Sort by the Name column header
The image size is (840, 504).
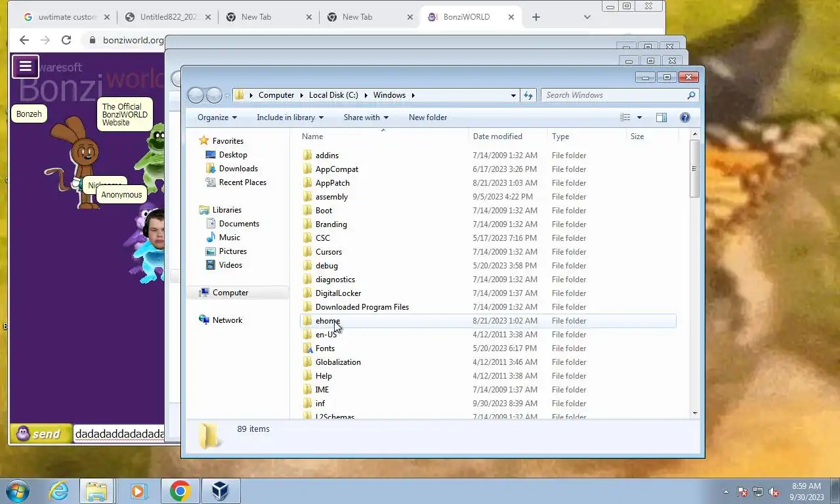pos(384,136)
